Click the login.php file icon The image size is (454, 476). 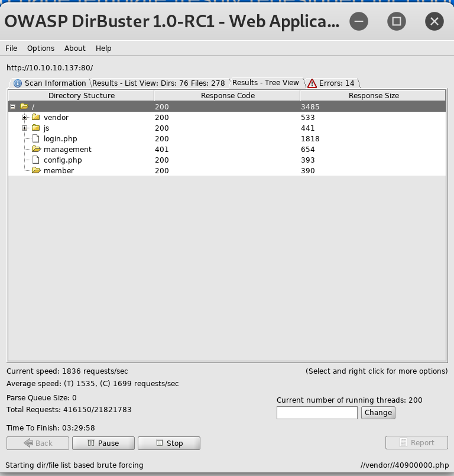point(36,138)
